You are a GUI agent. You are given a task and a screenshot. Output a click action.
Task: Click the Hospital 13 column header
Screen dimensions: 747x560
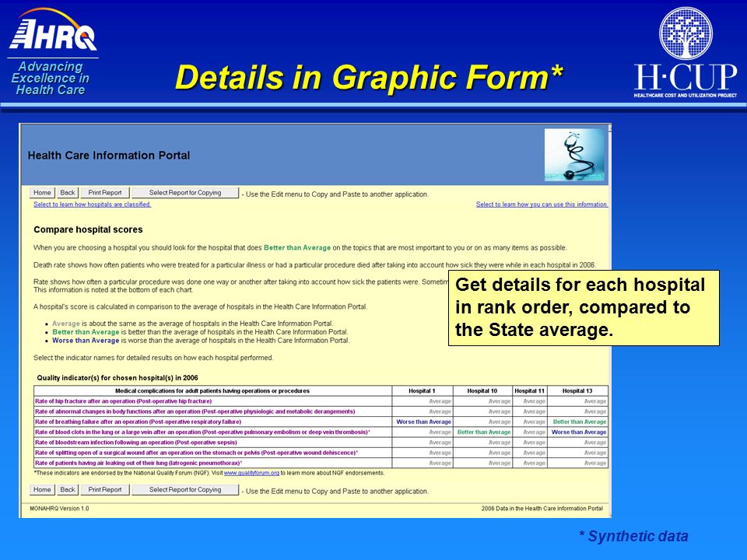(577, 391)
